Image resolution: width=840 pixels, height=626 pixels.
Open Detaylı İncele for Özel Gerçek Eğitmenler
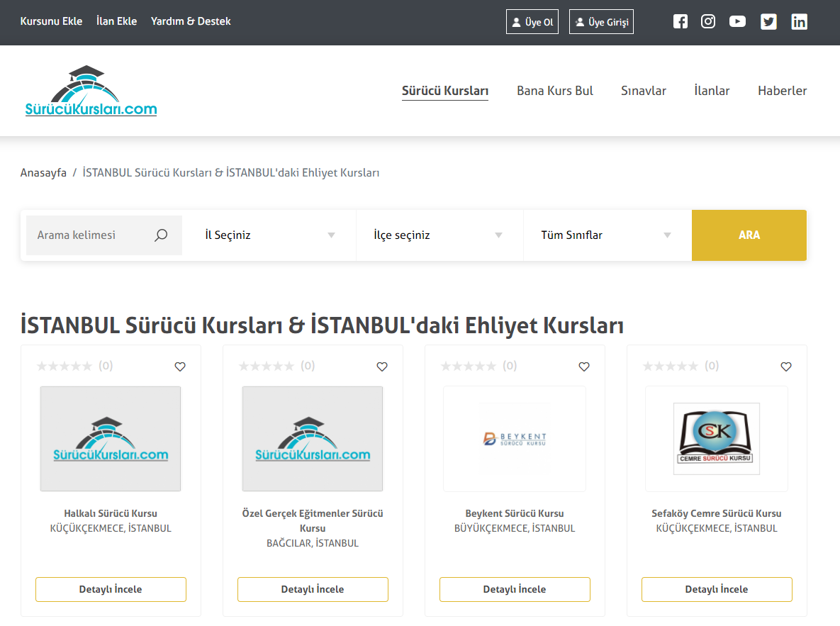[x=313, y=590]
